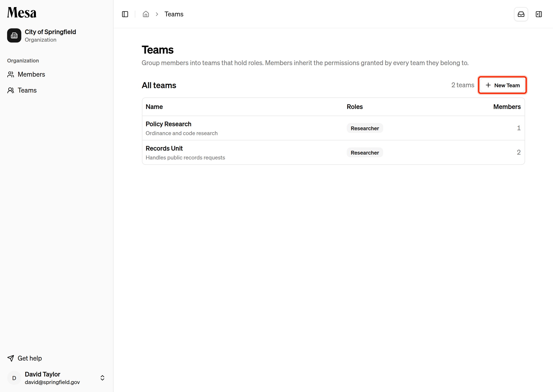Click the Teams icon in sidebar
This screenshot has height=392, width=553.
[x=11, y=90]
